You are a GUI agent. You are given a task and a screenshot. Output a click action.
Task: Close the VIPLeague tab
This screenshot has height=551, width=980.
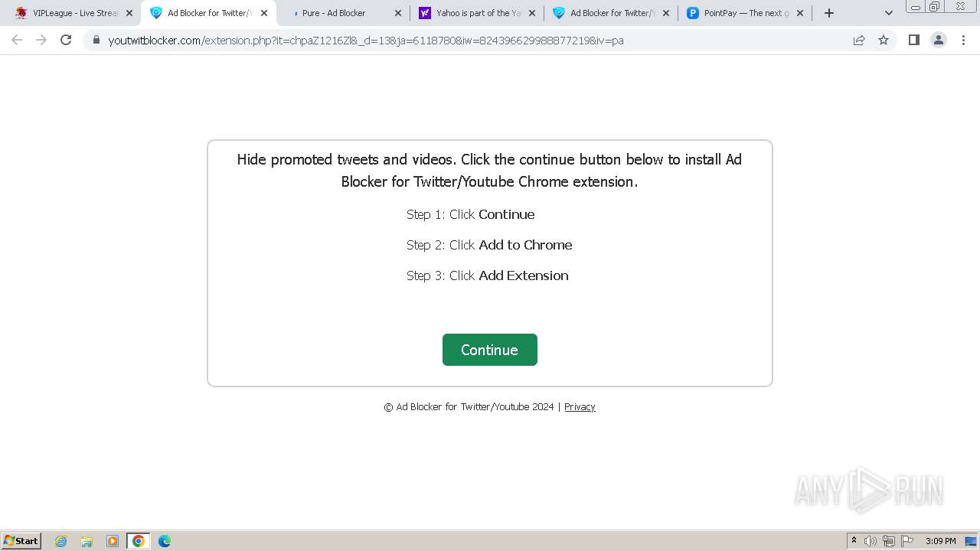[x=129, y=13]
